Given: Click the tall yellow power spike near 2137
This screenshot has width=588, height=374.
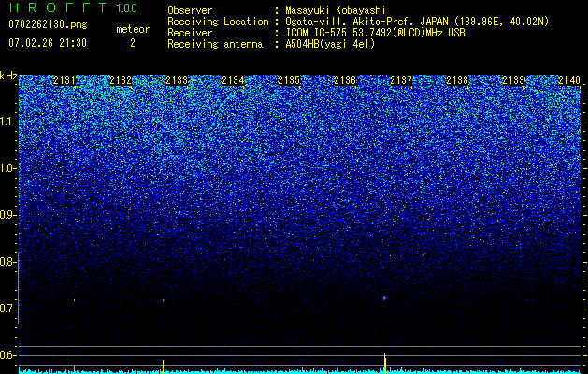Looking at the screenshot, I should pos(385,363).
